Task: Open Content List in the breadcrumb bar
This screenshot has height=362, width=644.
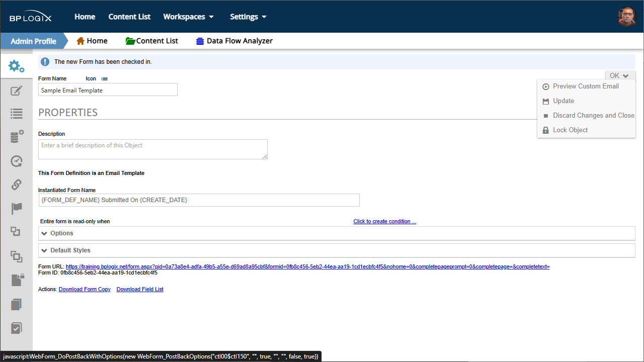Action: pyautogui.click(x=157, y=41)
